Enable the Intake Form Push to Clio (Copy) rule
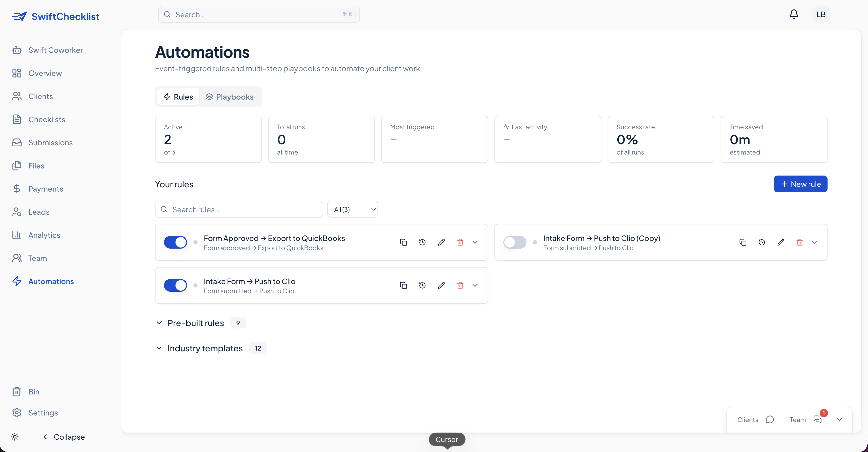The height and width of the screenshot is (452, 868). (515, 242)
